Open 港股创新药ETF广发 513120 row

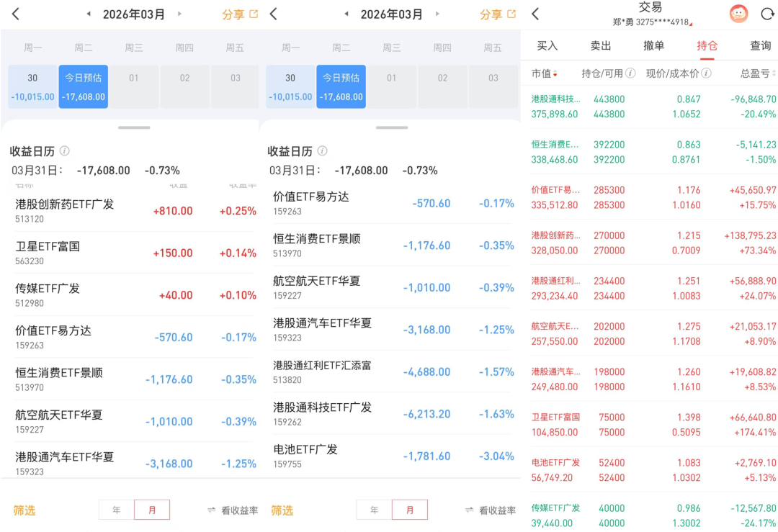pyautogui.click(x=134, y=211)
